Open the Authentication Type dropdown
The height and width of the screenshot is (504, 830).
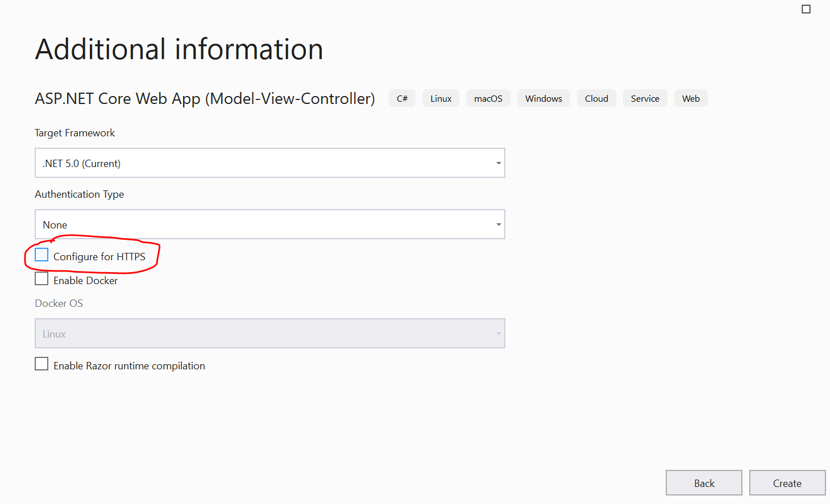pyautogui.click(x=270, y=224)
